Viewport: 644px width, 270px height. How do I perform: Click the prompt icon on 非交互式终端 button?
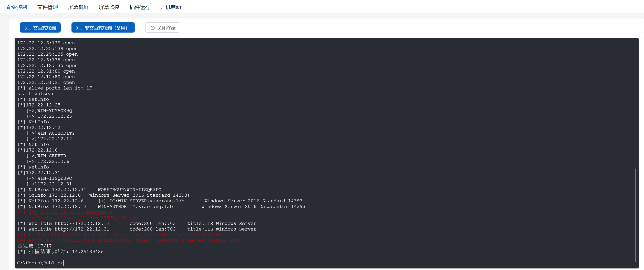coord(79,28)
